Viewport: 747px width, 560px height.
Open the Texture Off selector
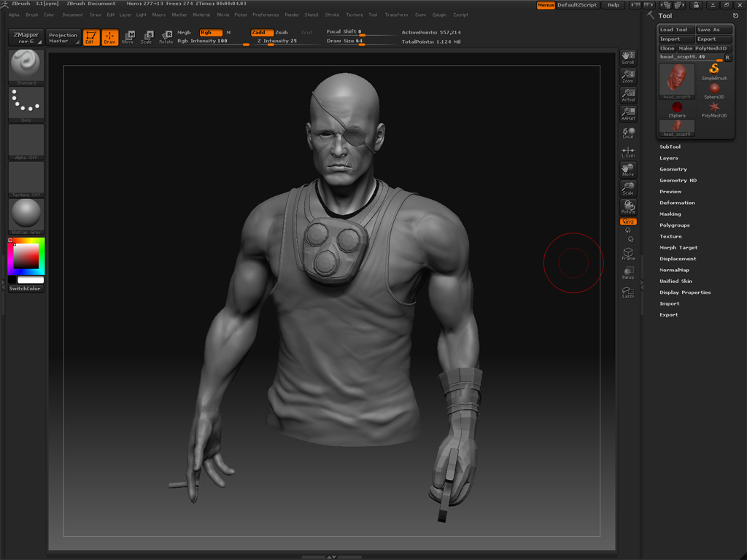(x=26, y=179)
